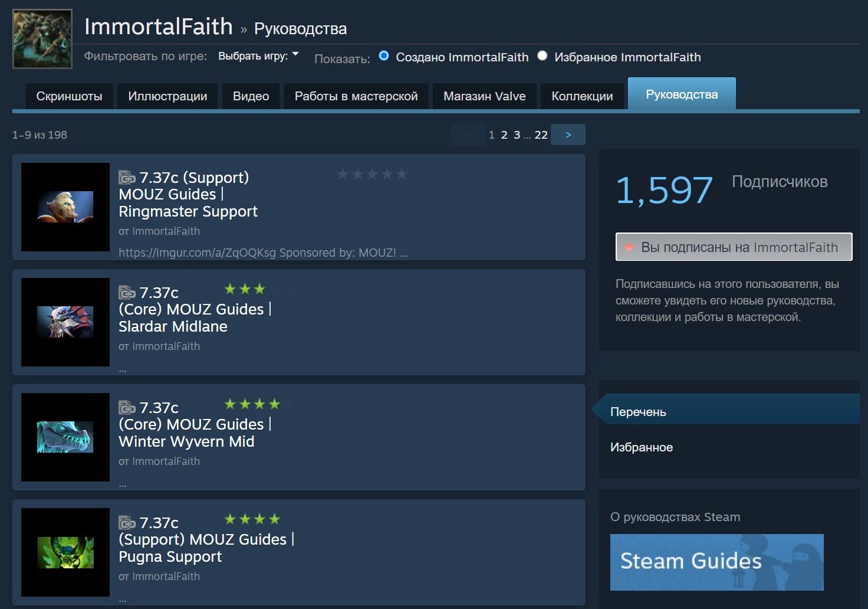Click the Руководства breadcrumb in the header
This screenshot has width=868, height=609.
pyautogui.click(x=300, y=29)
